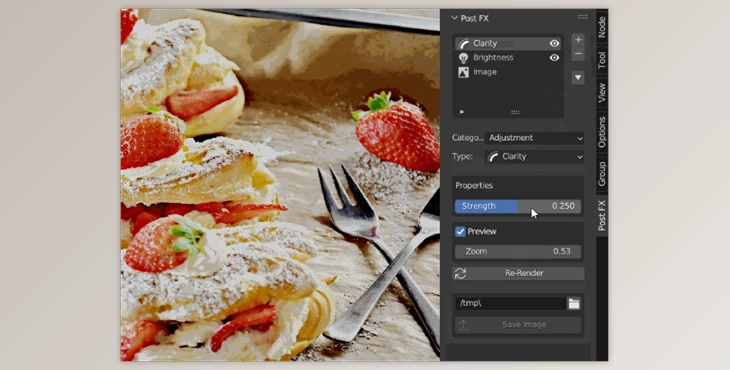This screenshot has width=730, height=370.
Task: Click the Strength slider at 0.250
Action: [518, 206]
